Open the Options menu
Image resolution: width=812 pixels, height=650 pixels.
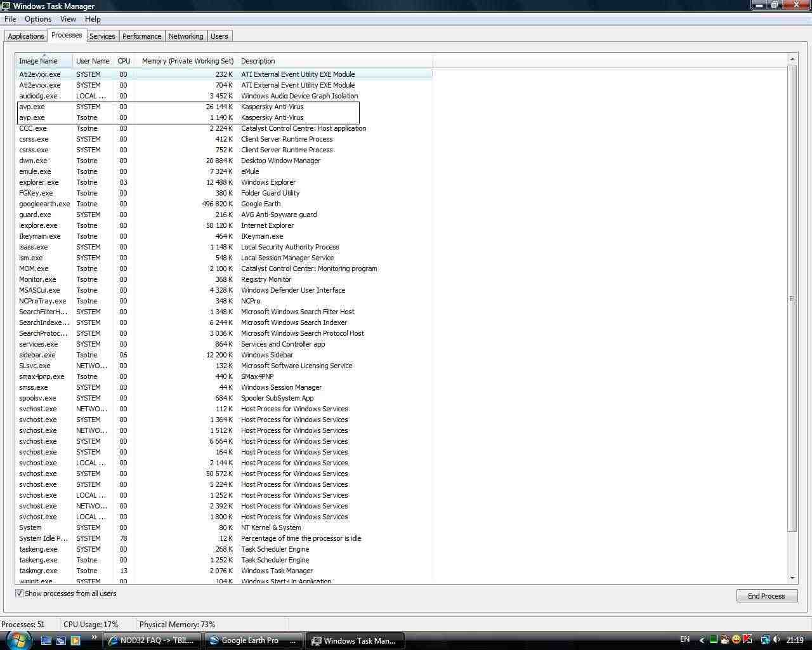point(38,19)
